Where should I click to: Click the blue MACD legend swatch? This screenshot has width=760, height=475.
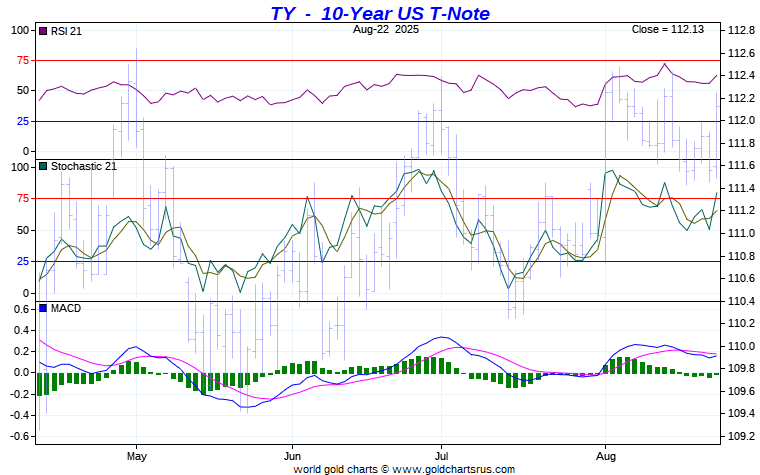[43, 308]
